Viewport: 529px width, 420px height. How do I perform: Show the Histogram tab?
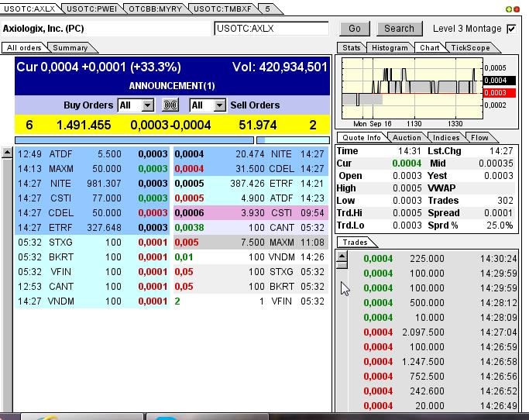(390, 48)
